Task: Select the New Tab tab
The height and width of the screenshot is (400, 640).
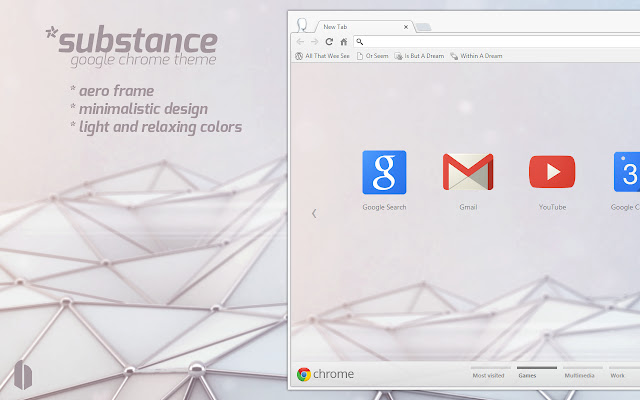Action: [x=364, y=27]
